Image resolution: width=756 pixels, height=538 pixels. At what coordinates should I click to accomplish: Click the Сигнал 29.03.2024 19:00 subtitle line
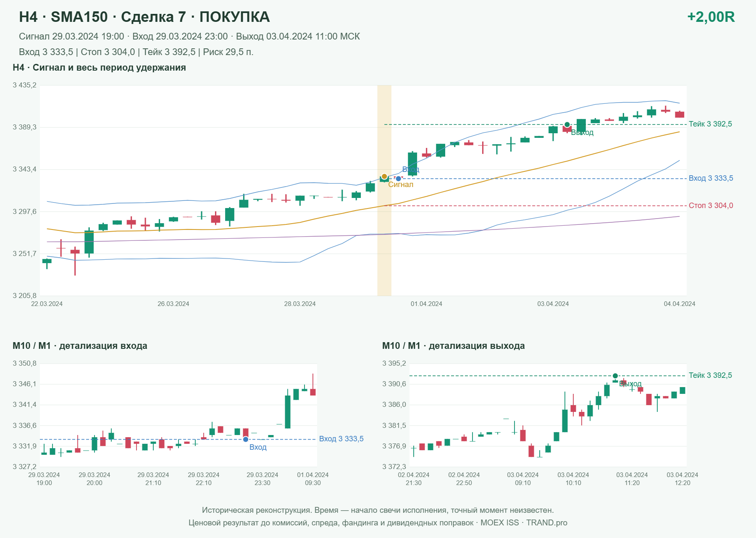[x=189, y=37]
